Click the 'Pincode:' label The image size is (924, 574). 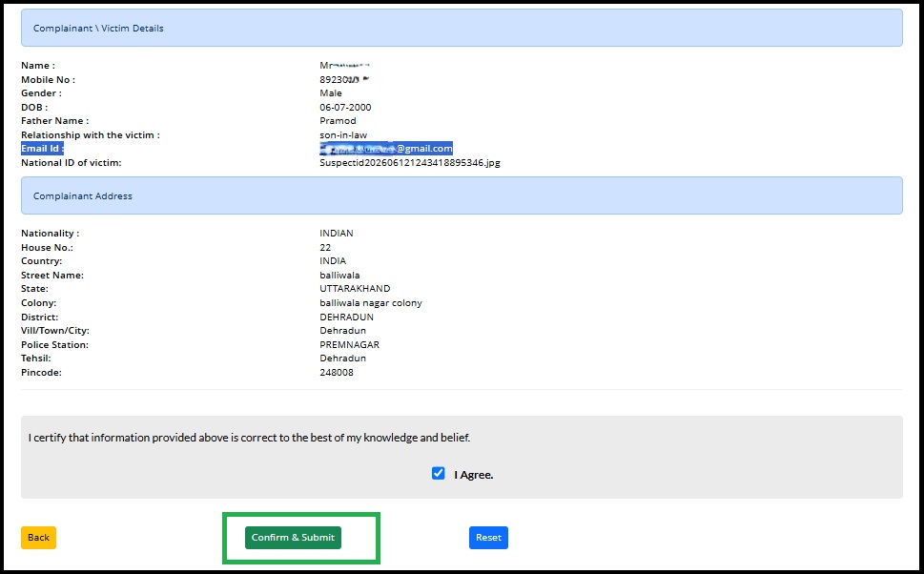(41, 373)
